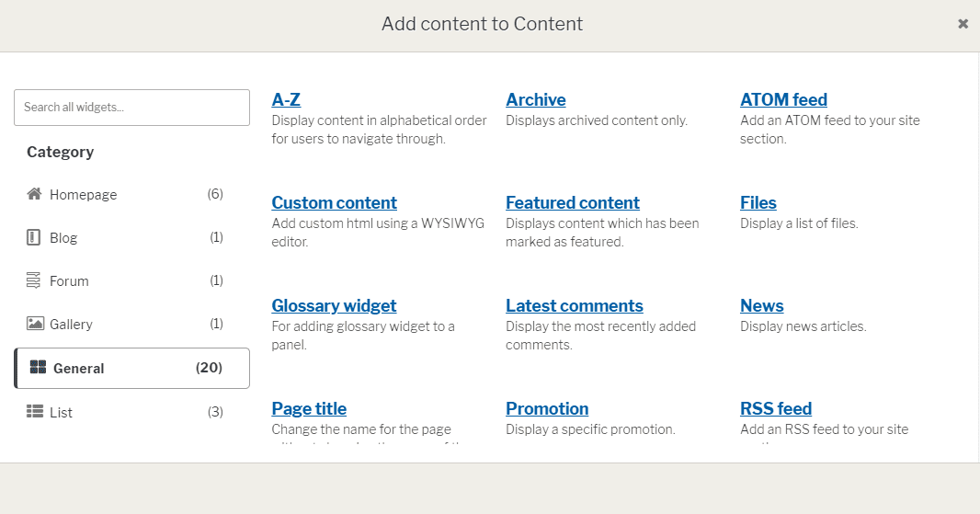Click the Homepage house icon

(34, 194)
